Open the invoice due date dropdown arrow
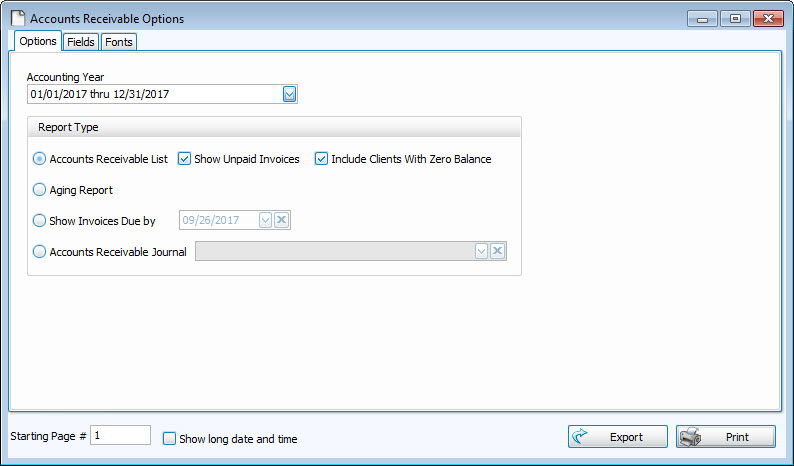The image size is (794, 466). click(x=265, y=221)
